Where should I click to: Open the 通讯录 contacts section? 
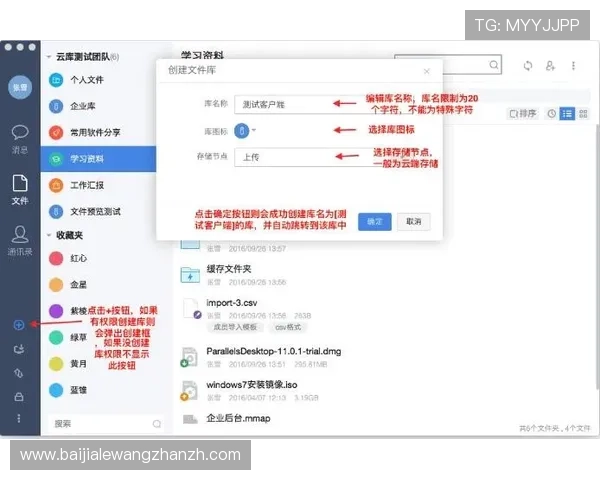pyautogui.click(x=20, y=240)
